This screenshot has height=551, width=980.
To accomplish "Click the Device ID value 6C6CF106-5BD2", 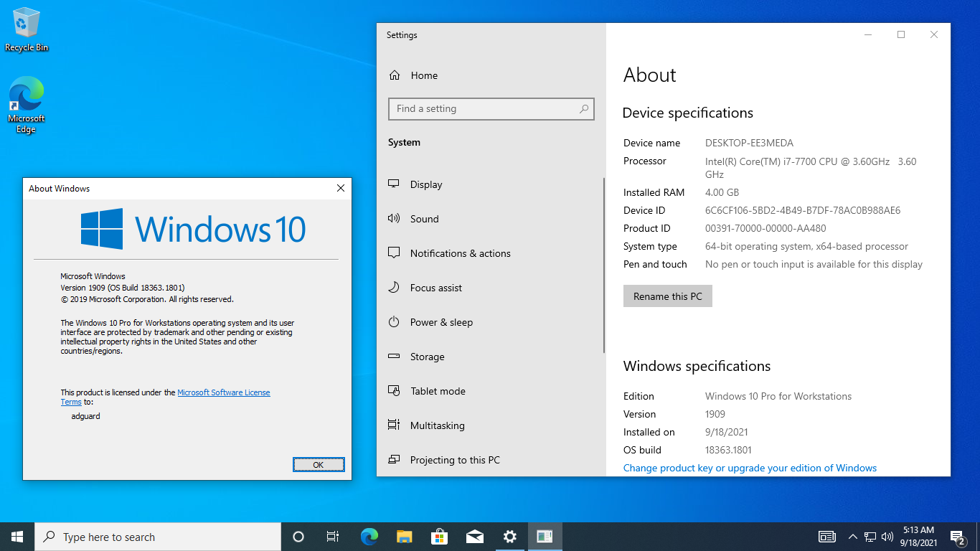I will (x=803, y=210).
